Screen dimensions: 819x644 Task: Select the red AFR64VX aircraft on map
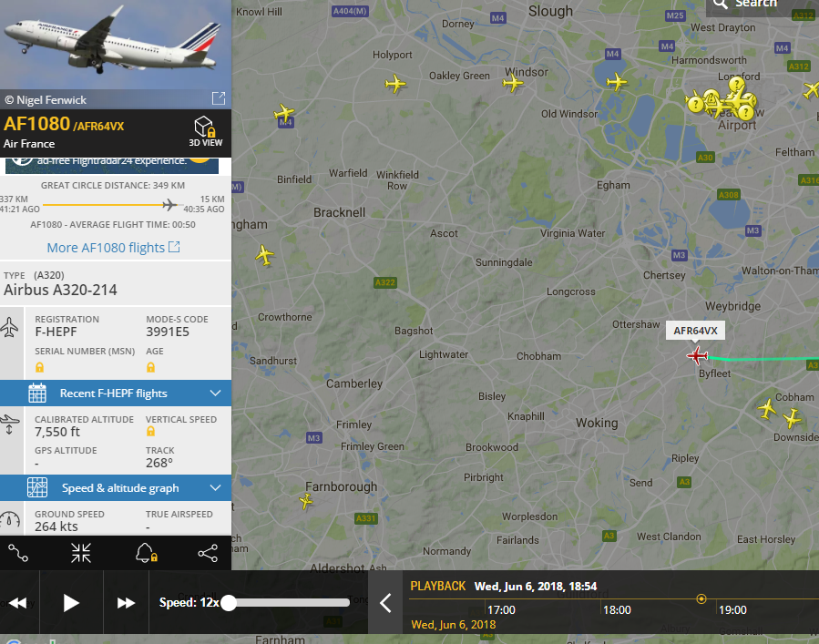pyautogui.click(x=697, y=356)
